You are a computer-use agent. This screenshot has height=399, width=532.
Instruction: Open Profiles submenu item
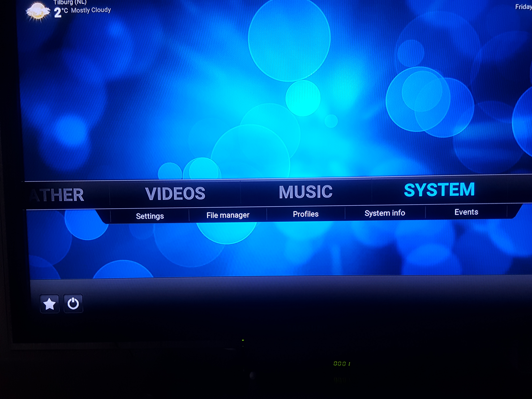[x=306, y=214]
